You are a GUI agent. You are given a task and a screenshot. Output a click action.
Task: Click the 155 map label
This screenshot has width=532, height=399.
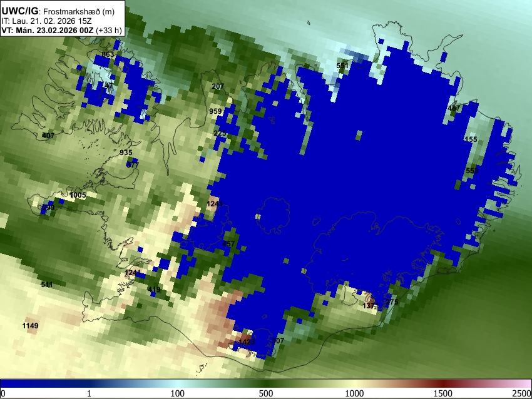coord(471,139)
